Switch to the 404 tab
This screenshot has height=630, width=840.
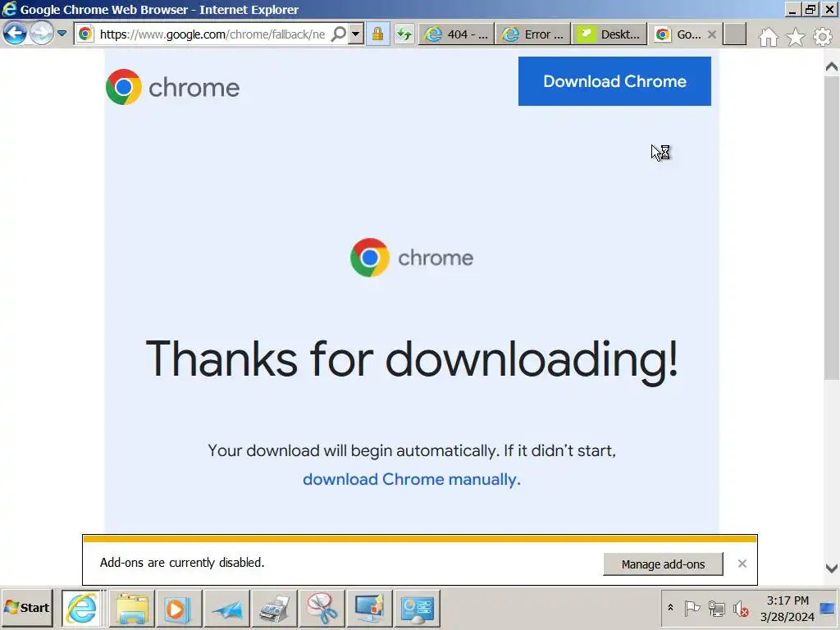tap(456, 34)
